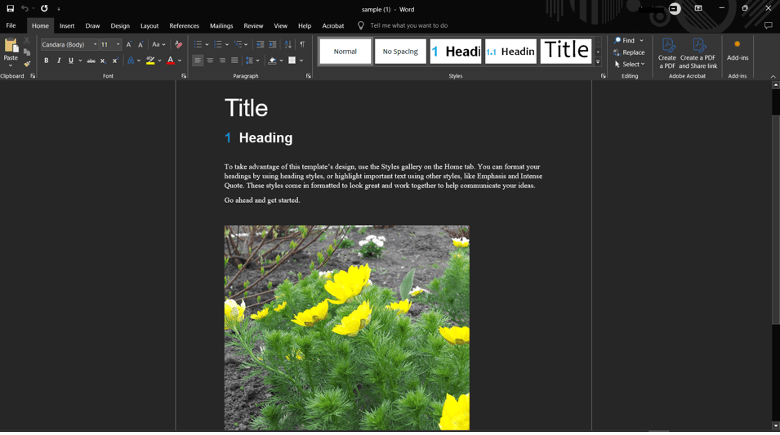
Task: Apply bullet list formatting
Action: pos(197,45)
